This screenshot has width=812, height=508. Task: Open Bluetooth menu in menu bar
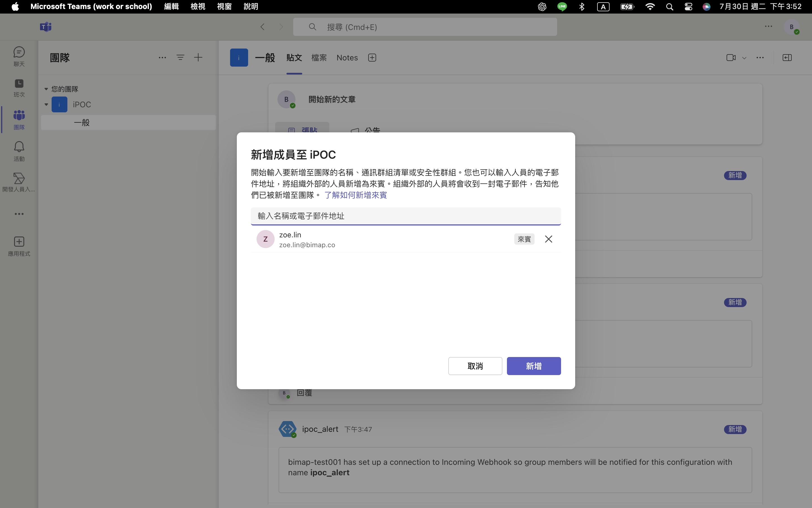click(582, 7)
